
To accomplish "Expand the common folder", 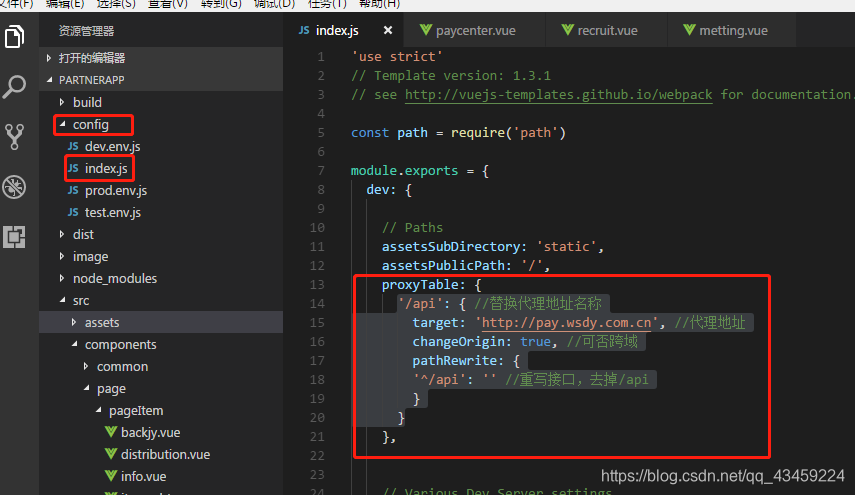I will pyautogui.click(x=161, y=366).
